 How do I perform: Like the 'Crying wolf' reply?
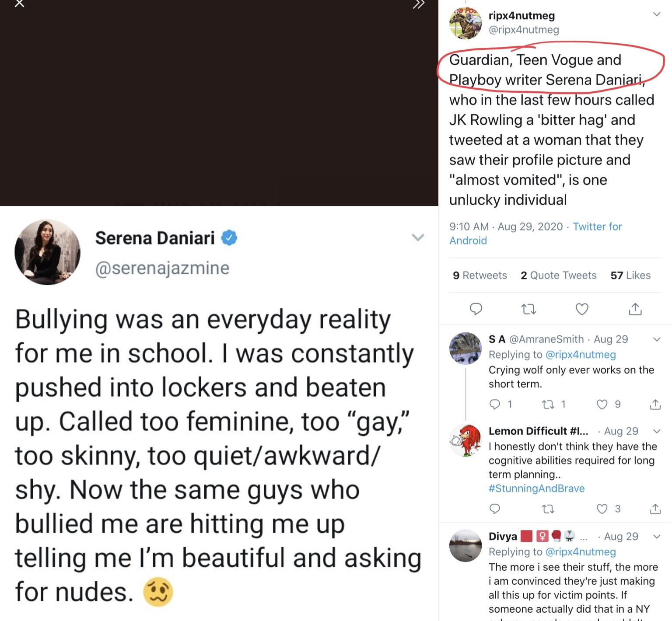tap(602, 405)
